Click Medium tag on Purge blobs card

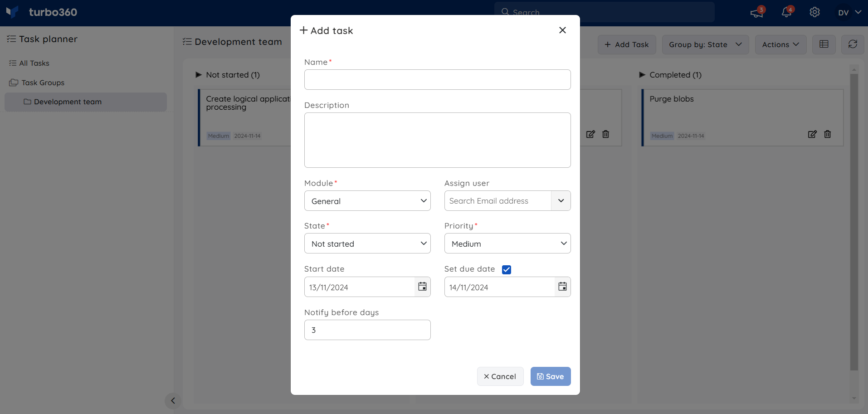[662, 136]
